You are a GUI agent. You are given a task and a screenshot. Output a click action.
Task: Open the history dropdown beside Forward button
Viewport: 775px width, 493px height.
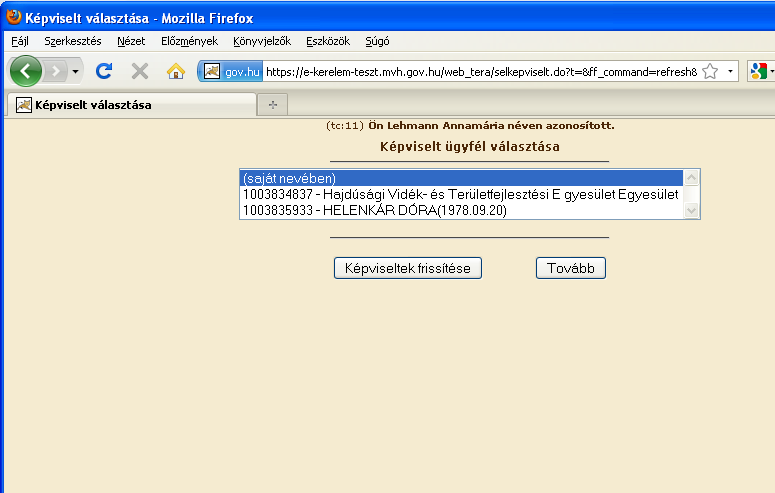tap(75, 72)
